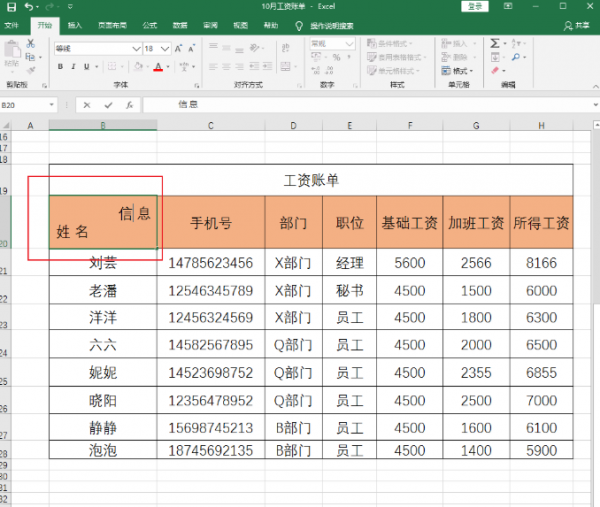Click the Increase Decimal icon
This screenshot has height=507, width=600.
[316, 70]
